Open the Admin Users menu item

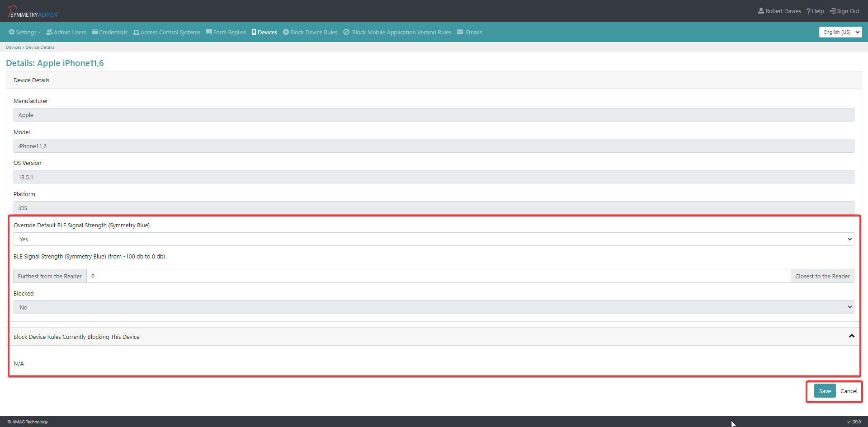66,32
